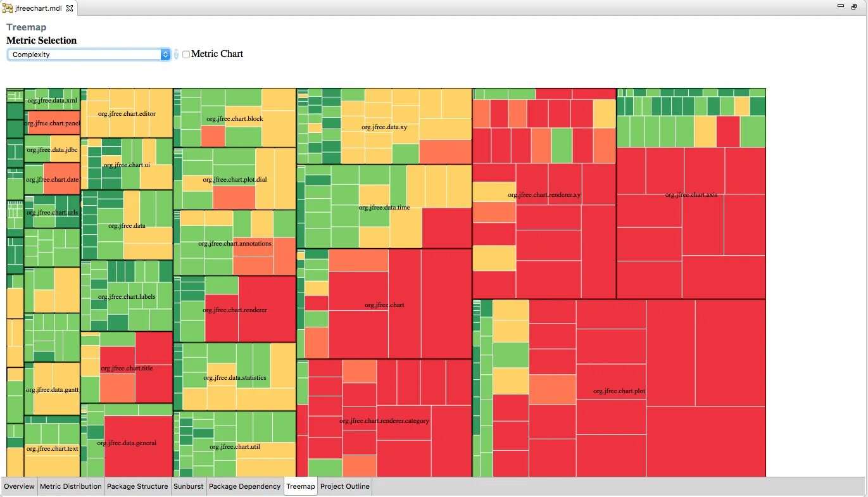Click the org.jfree.chart.labels package label
Image resolution: width=868 pixels, height=497 pixels.
click(127, 296)
